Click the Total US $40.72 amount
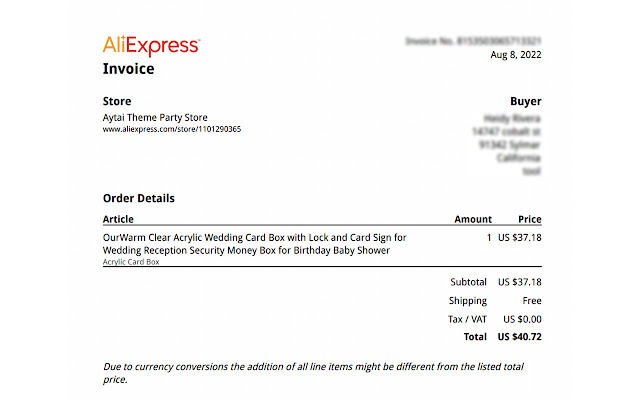Viewport: 640px width, 400px height. (520, 337)
